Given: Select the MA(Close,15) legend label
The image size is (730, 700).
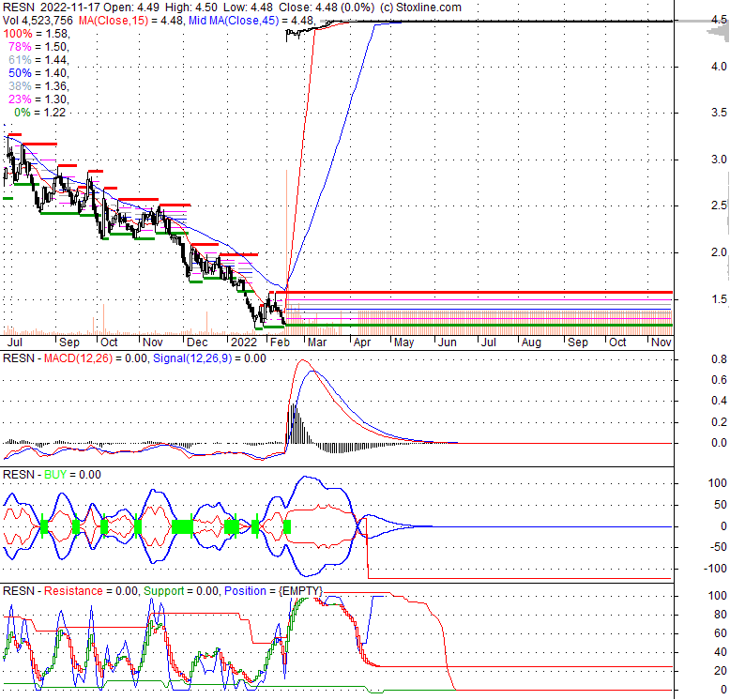Looking at the screenshot, I should (114, 21).
